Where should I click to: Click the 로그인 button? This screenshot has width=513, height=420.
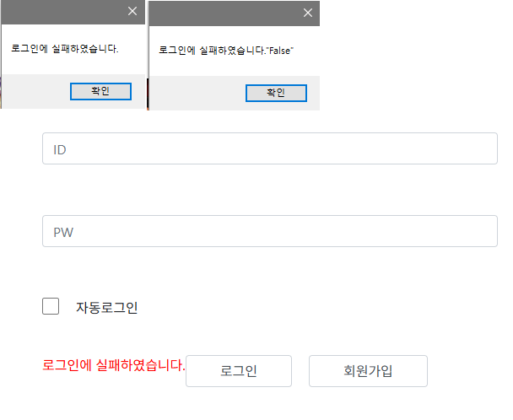coord(239,370)
